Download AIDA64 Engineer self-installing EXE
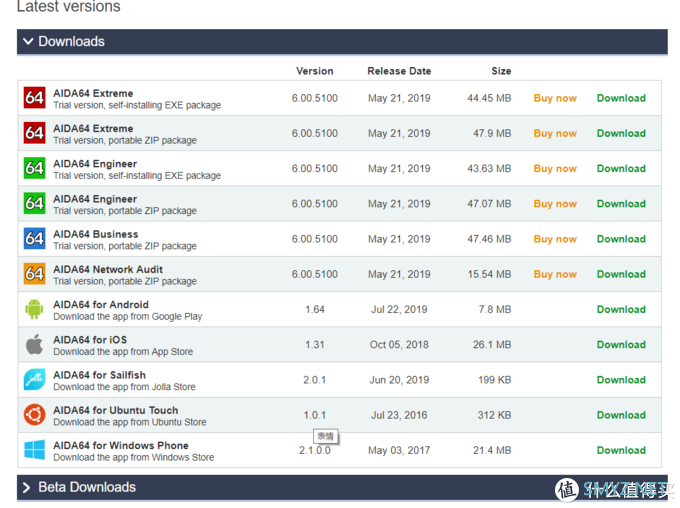This screenshot has width=680, height=508. point(621,168)
